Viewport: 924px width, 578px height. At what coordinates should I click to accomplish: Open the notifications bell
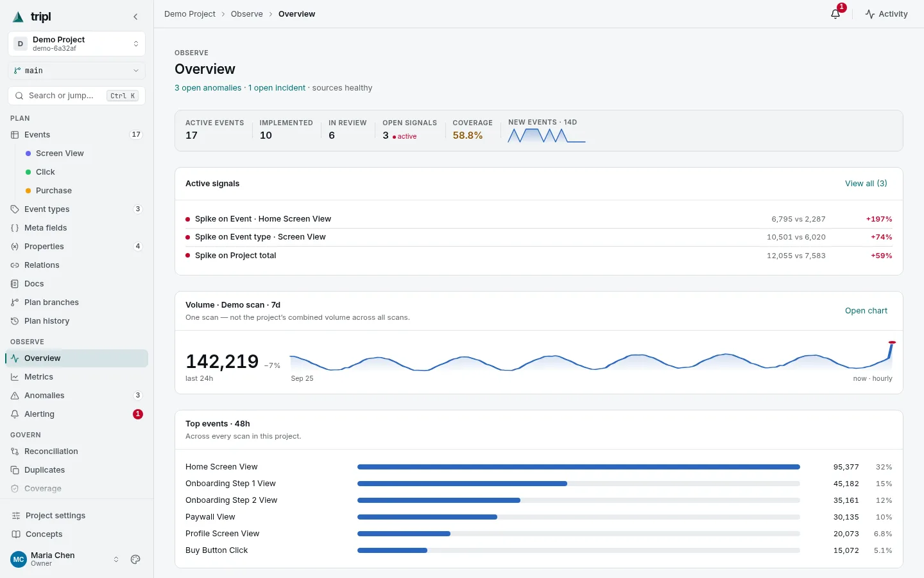(835, 13)
